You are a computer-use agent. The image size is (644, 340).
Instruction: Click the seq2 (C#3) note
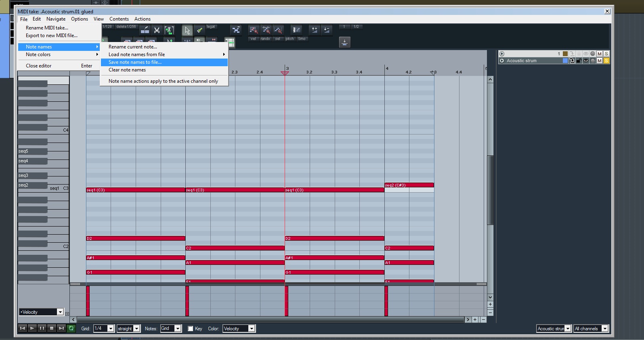pos(409,185)
